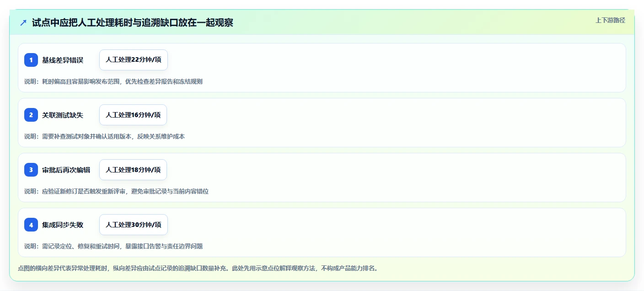Click the 关联测试缺失 item name
This screenshot has height=291, width=644.
pyautogui.click(x=63, y=115)
